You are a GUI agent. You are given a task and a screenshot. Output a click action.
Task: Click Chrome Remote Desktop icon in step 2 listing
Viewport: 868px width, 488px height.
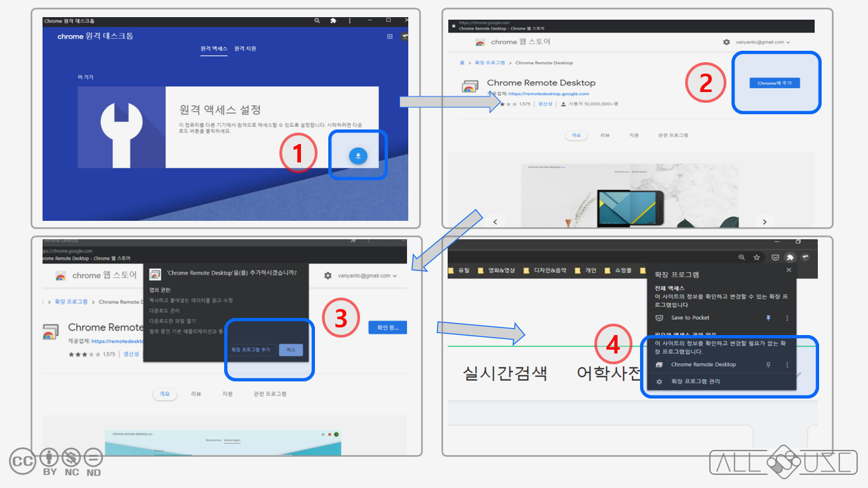click(470, 86)
